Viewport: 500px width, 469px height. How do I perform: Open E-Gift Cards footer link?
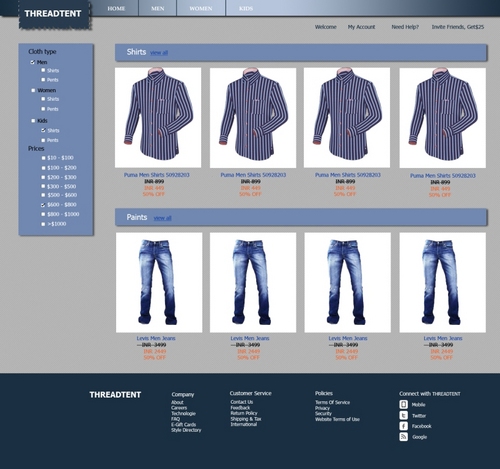pyautogui.click(x=183, y=424)
